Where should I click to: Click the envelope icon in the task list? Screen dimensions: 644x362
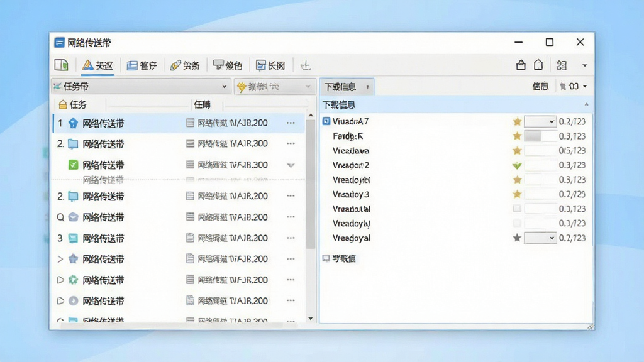point(73,217)
